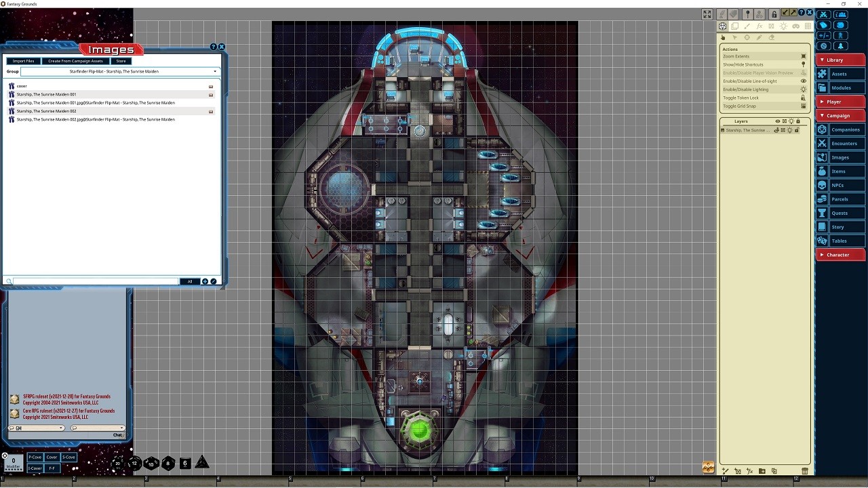The height and width of the screenshot is (488, 868).
Task: Click the d10 die
Action: coord(151,464)
